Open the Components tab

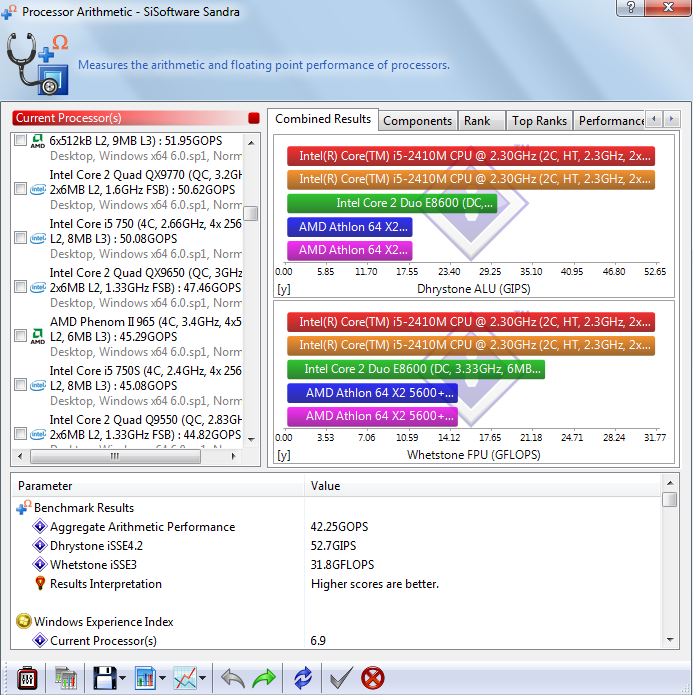[x=417, y=121]
